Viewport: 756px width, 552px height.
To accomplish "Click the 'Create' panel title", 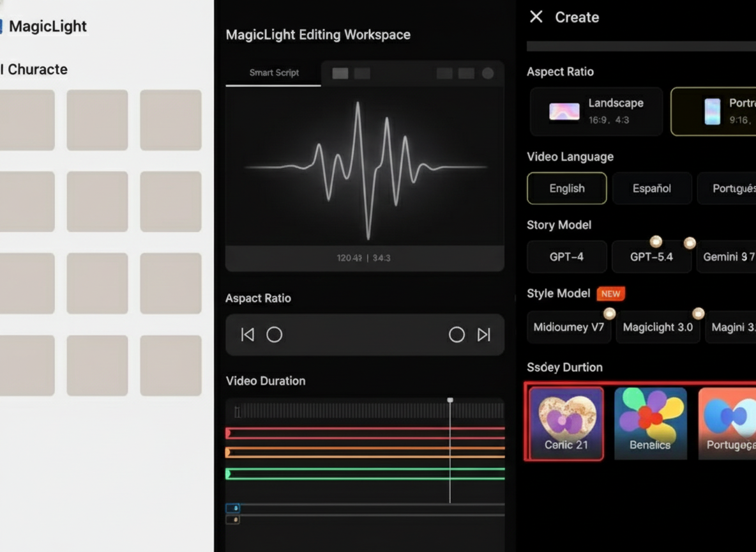I will tap(577, 17).
